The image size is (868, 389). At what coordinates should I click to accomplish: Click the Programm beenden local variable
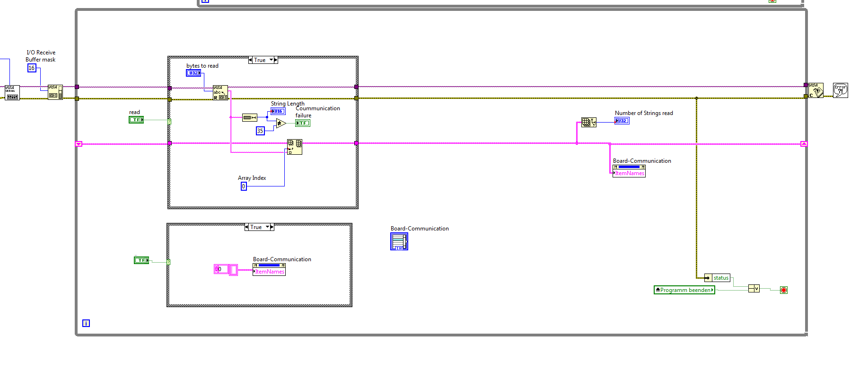(x=684, y=290)
